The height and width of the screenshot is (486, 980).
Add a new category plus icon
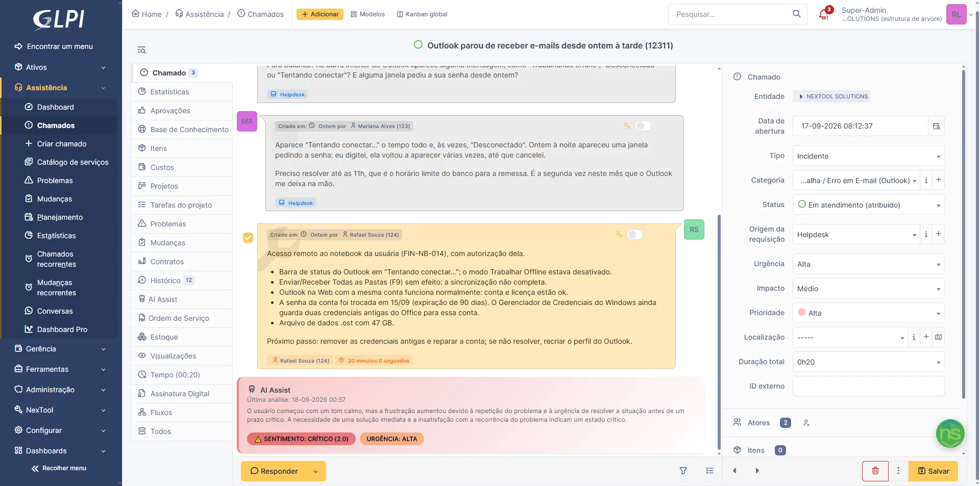coord(938,180)
